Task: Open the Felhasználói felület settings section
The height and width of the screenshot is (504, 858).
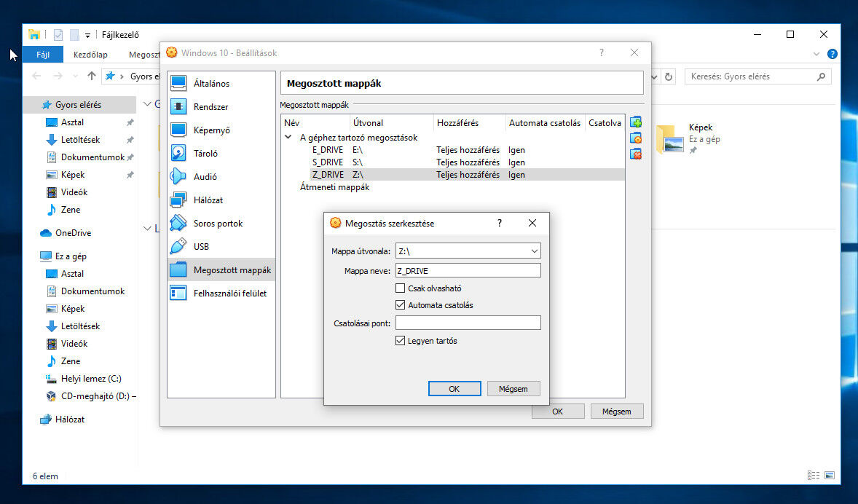Action: tap(221, 294)
